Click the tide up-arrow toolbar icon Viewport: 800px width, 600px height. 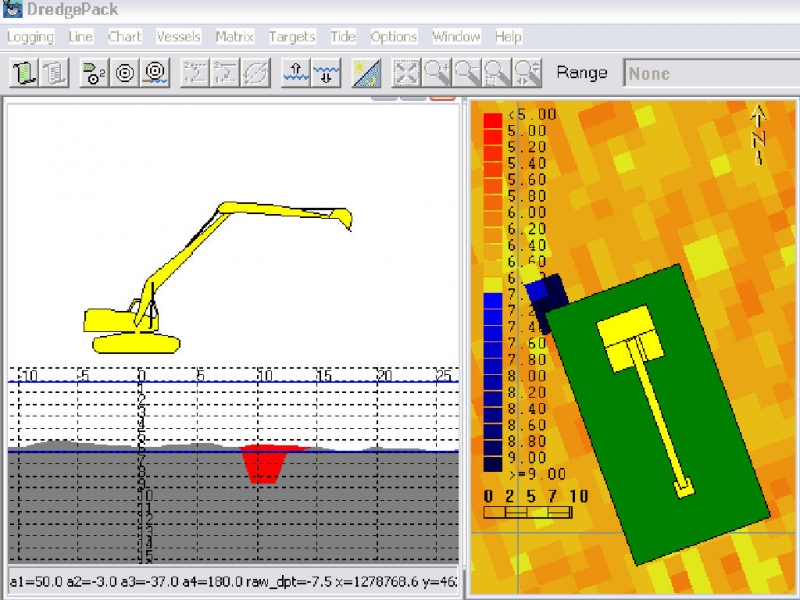point(296,73)
